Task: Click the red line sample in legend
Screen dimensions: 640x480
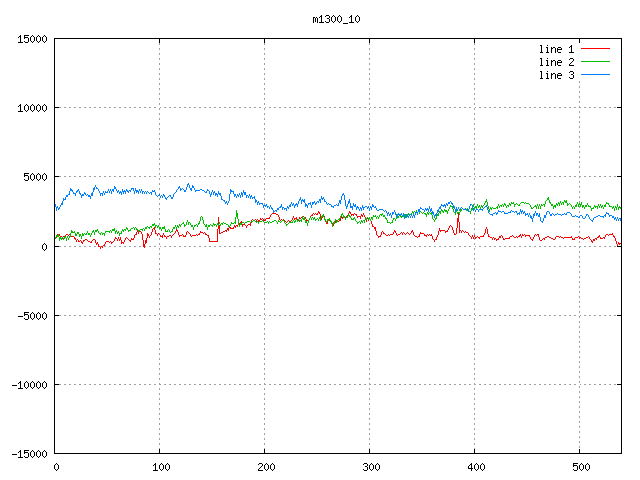Action: 596,49
